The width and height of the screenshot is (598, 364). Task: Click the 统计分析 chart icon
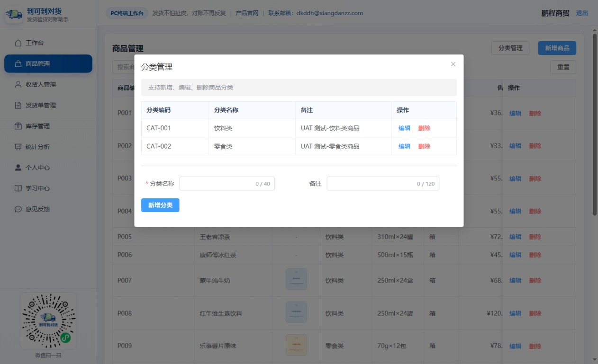tap(18, 147)
